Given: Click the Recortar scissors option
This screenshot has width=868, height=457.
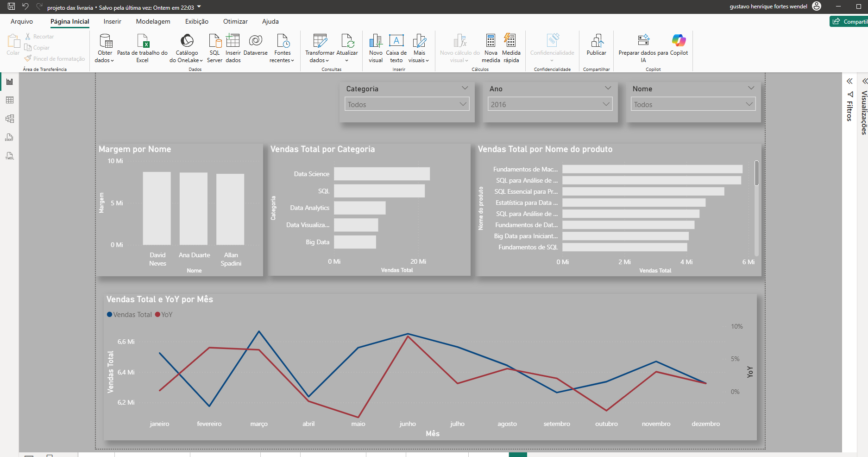Looking at the screenshot, I should pos(39,37).
